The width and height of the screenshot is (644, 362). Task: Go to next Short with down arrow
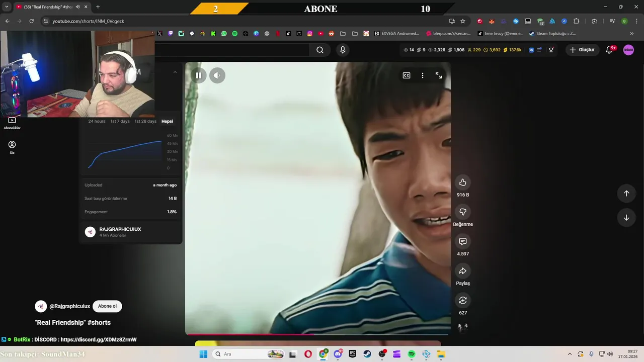(x=626, y=218)
